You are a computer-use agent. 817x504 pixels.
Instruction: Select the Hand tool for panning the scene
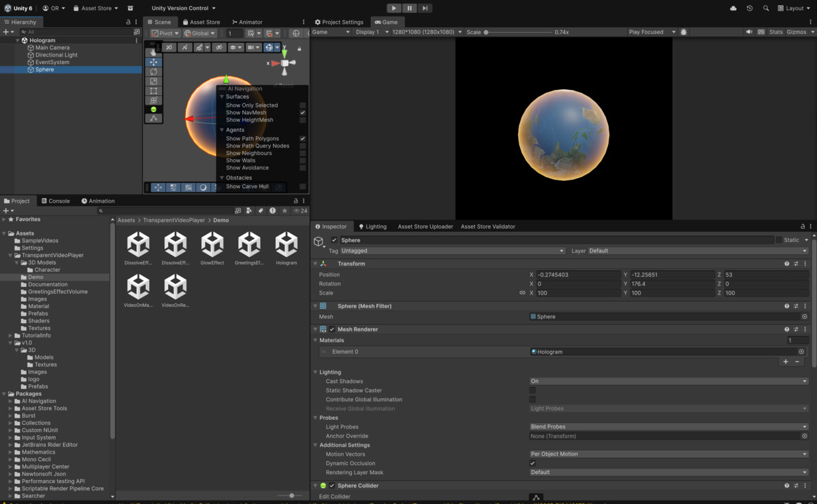tap(153, 52)
